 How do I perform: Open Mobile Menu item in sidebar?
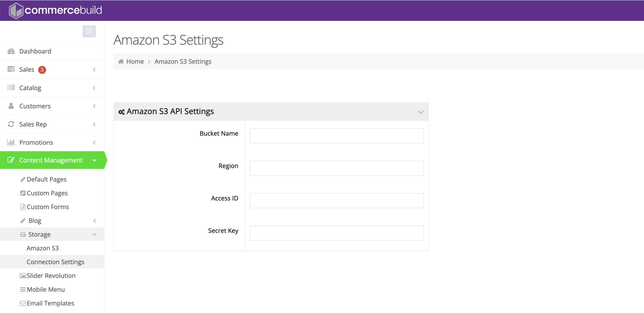tap(46, 290)
